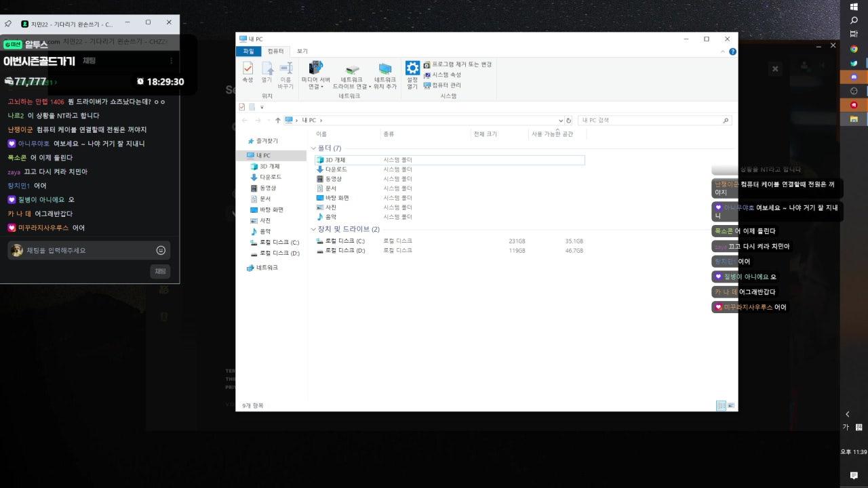The height and width of the screenshot is (488, 868).
Task: Click the 프로그램 제거 또는 변경 item
Action: click(458, 64)
